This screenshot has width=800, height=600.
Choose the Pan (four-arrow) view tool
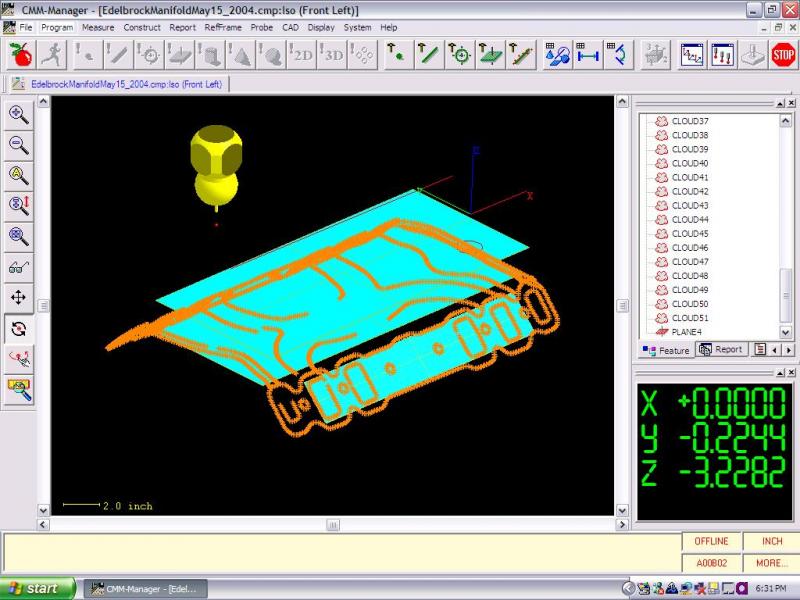(18, 297)
